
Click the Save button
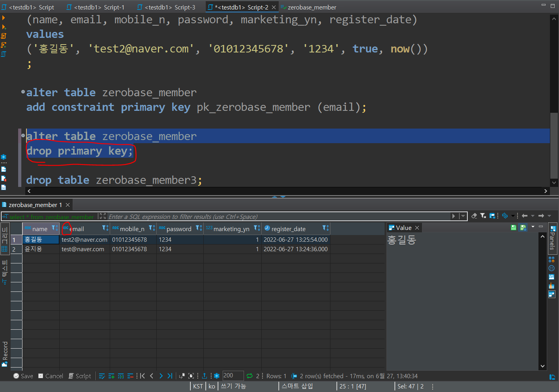coord(23,376)
